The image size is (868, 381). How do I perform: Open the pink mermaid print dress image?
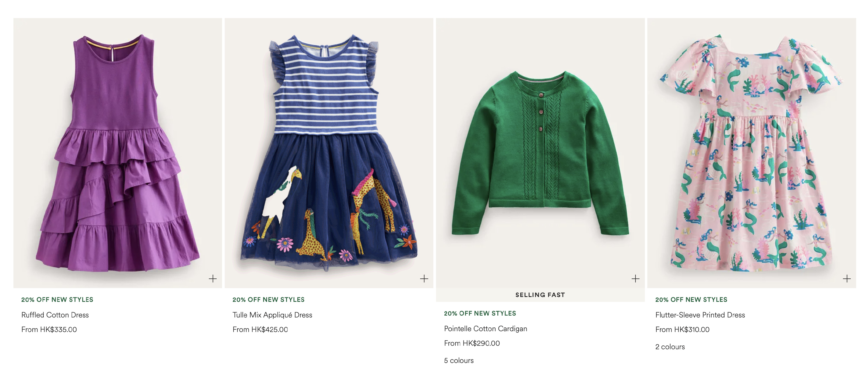751,153
